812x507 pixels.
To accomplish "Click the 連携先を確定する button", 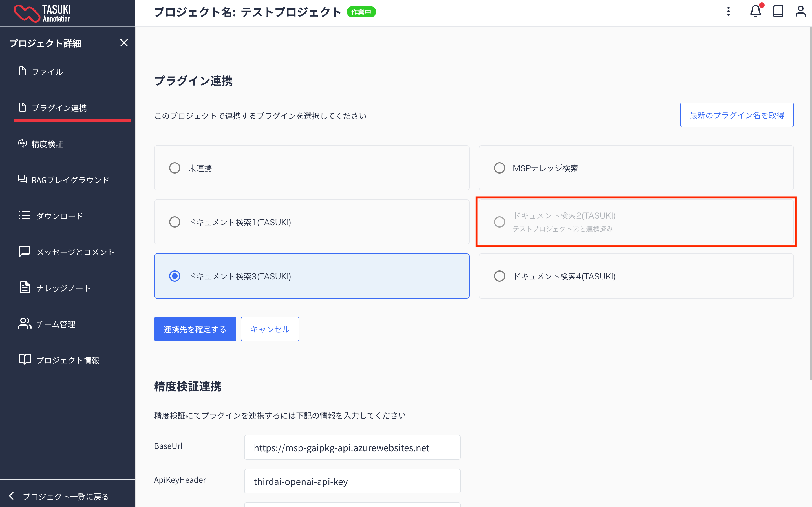I will tap(195, 329).
